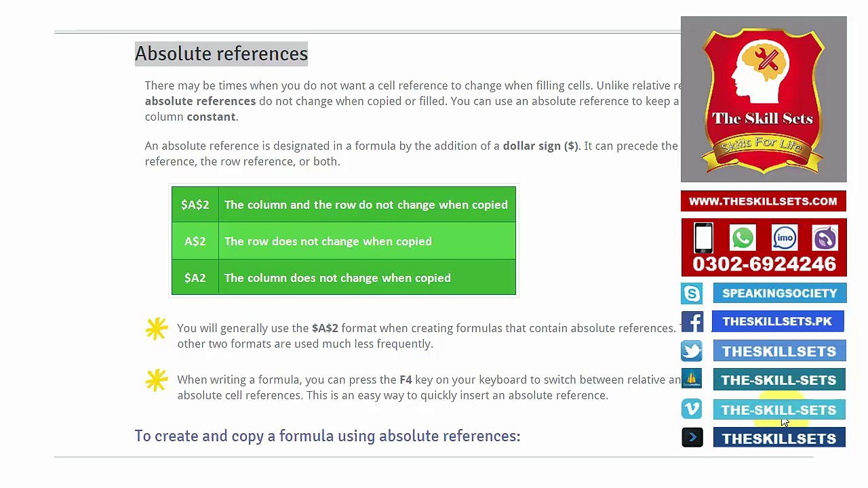Click the imo messenger icon
This screenshot has width=868, height=488.
click(x=785, y=238)
